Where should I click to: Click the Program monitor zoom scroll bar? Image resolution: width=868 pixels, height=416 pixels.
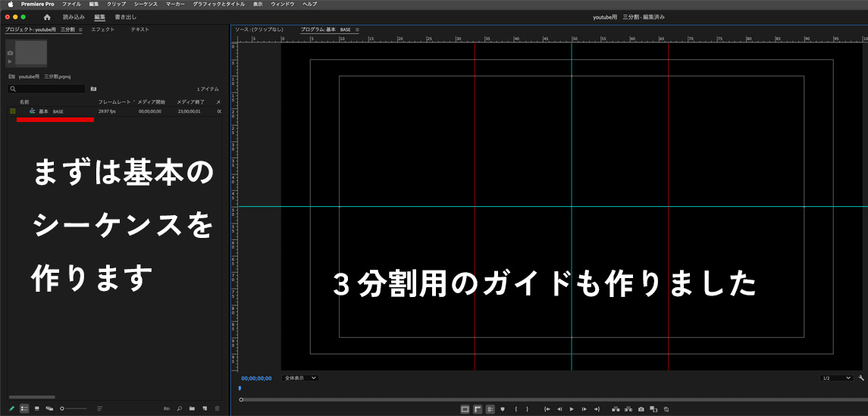(x=553, y=399)
